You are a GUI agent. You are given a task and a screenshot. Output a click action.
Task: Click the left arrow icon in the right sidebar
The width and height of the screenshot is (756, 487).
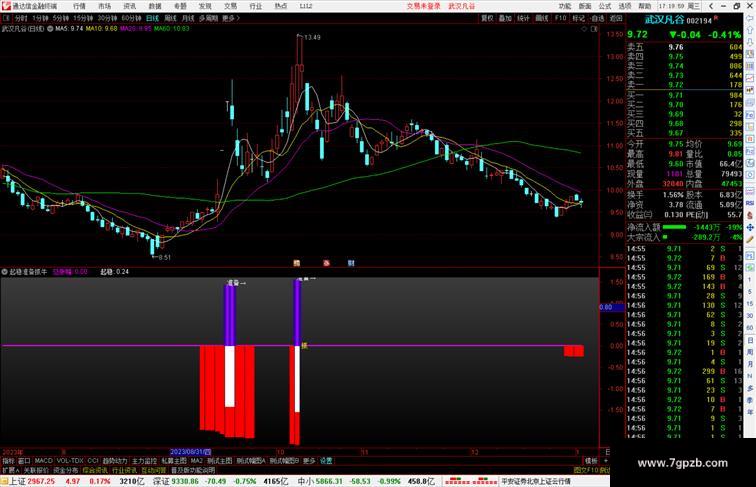click(x=750, y=18)
